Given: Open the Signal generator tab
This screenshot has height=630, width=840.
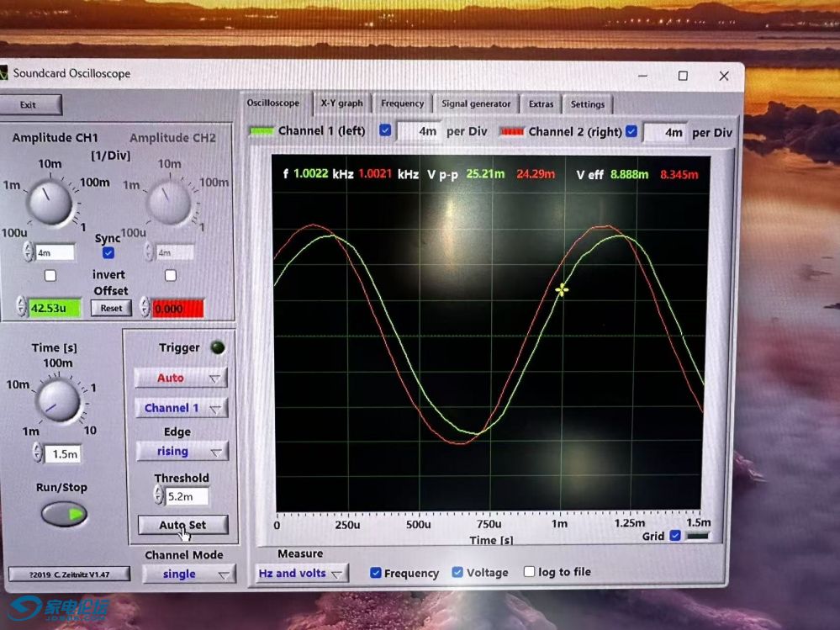Looking at the screenshot, I should (x=476, y=104).
